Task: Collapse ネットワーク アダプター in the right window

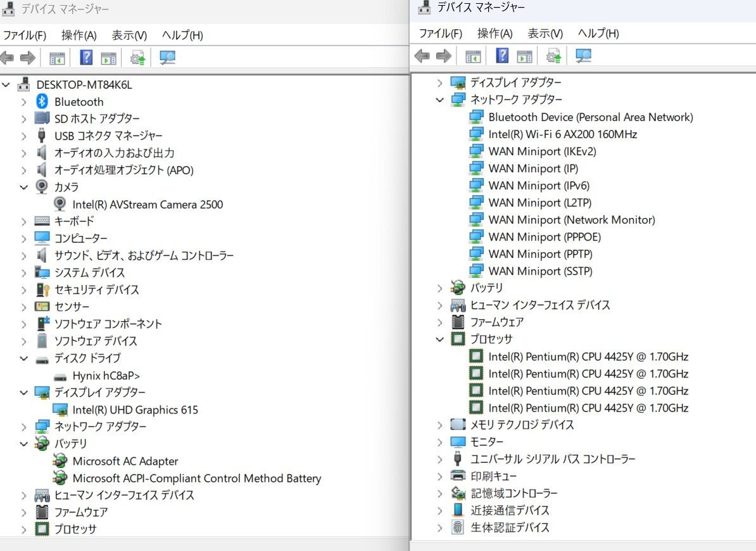Action: point(440,100)
